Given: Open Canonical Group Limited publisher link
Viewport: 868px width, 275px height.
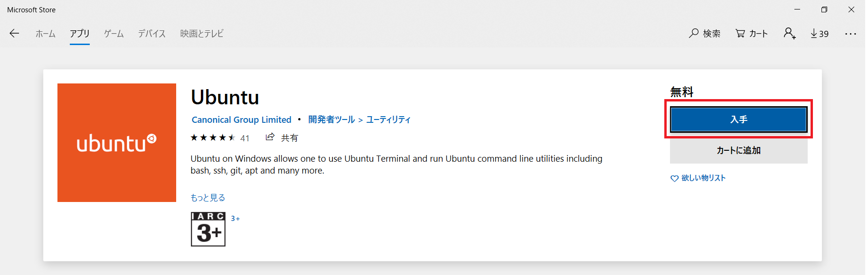Looking at the screenshot, I should pos(241,120).
